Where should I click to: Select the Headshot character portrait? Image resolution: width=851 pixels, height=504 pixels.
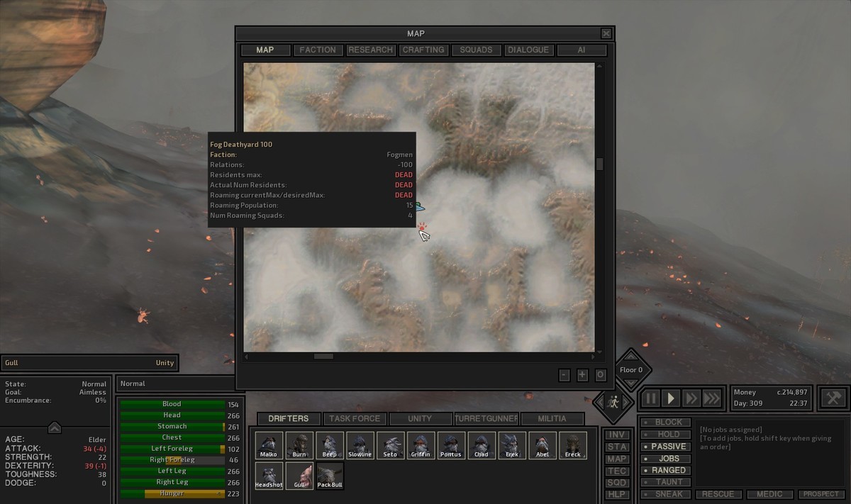pos(269,476)
